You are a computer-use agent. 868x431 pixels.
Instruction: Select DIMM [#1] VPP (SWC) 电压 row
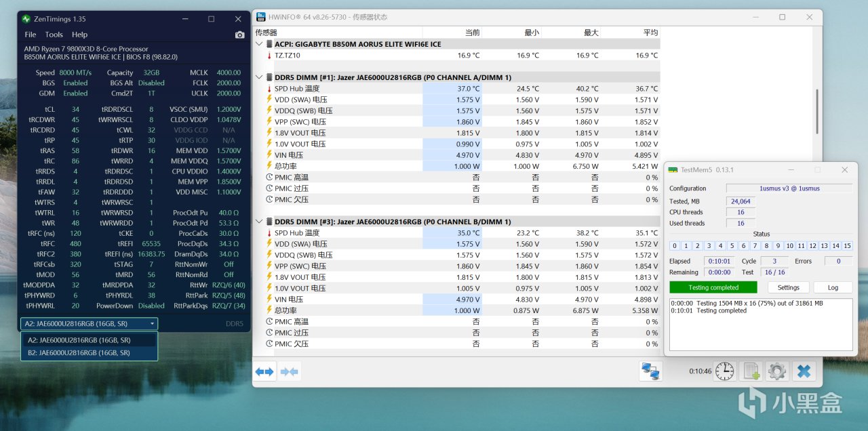pos(457,122)
